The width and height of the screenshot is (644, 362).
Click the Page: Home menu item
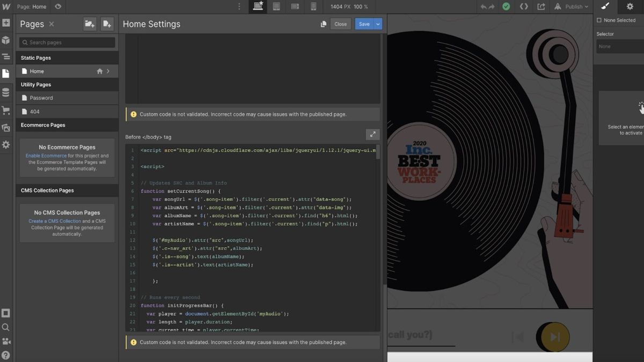click(x=31, y=6)
